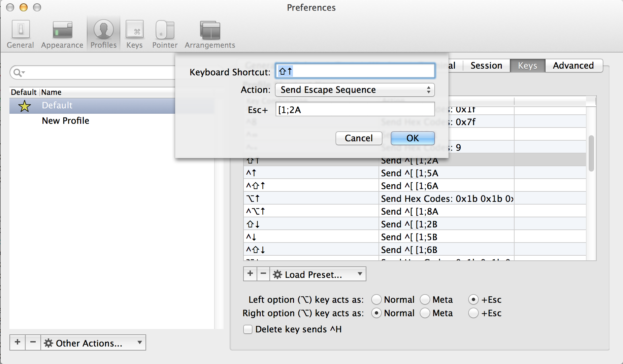Set left option key to Meta
Image resolution: width=623 pixels, height=364 pixels.
click(x=425, y=299)
